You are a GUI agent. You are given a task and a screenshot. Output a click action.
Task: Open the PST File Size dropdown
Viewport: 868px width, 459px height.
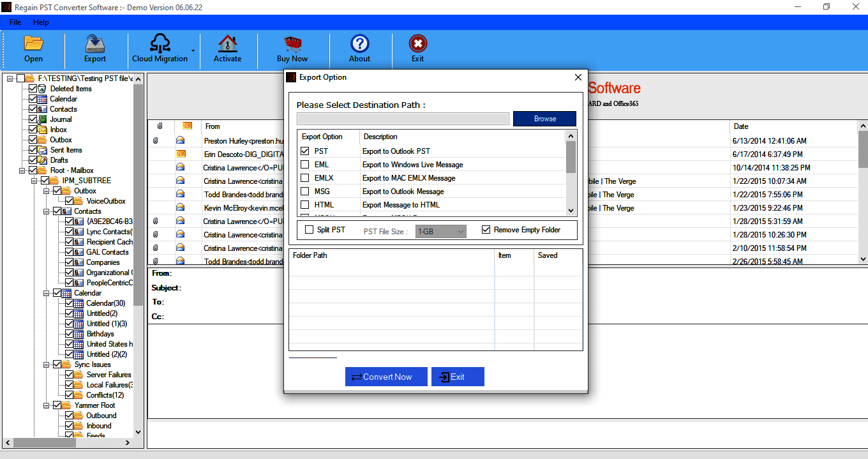(x=441, y=231)
